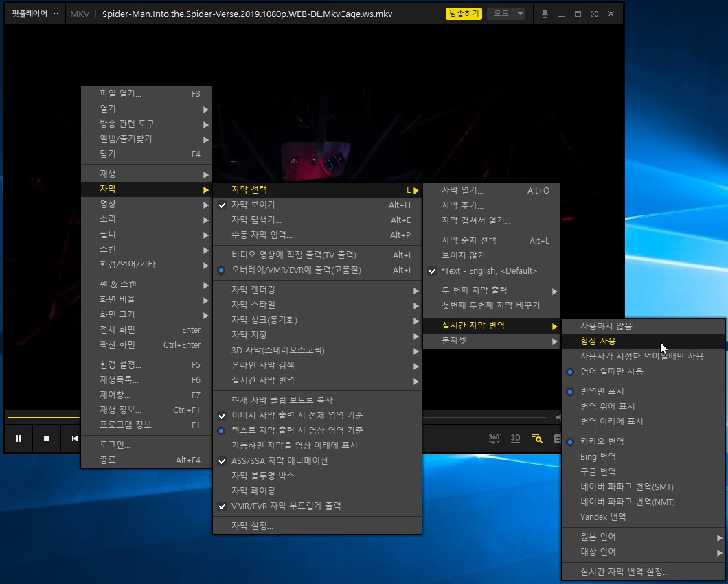This screenshot has height=584, width=728.
Task: Open 자막 탐색기... menu item
Action: [x=317, y=220]
